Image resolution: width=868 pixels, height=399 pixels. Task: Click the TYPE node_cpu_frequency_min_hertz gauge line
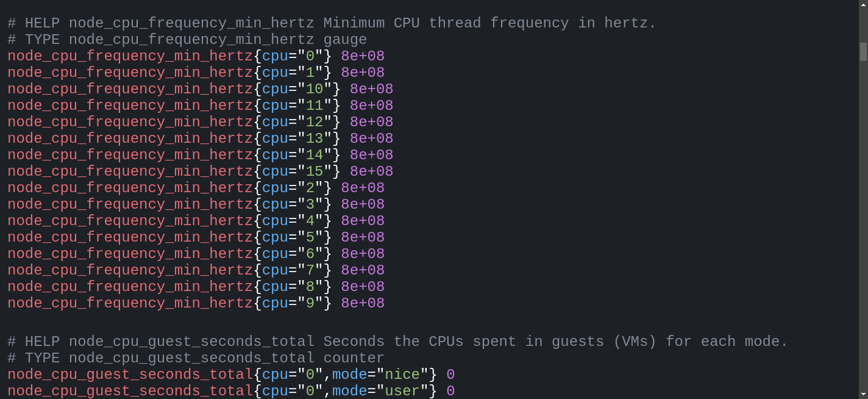click(187, 40)
